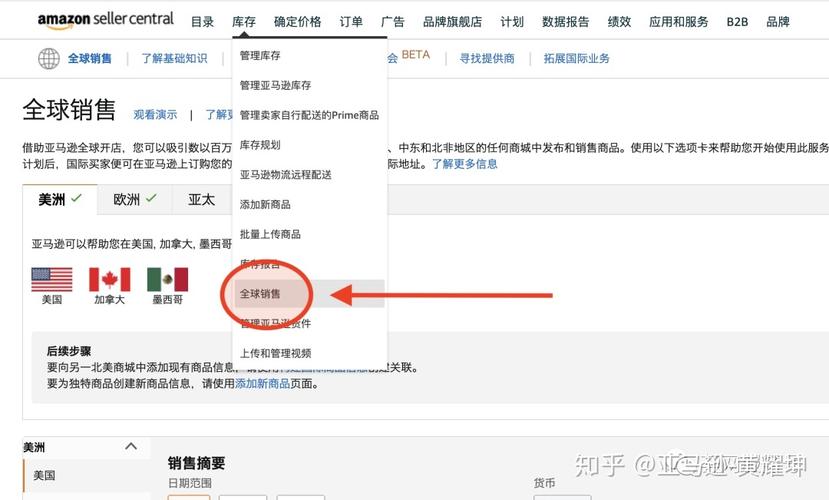Choose 管理卖家自行配送的Prime商品 menu entry
Viewport: 829px width, 500px height.
point(309,115)
